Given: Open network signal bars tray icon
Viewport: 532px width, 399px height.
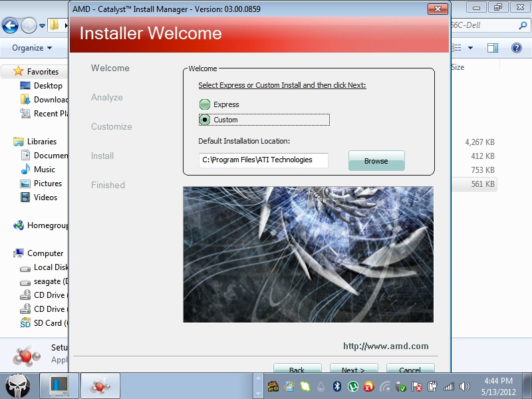Looking at the screenshot, I should [448, 386].
